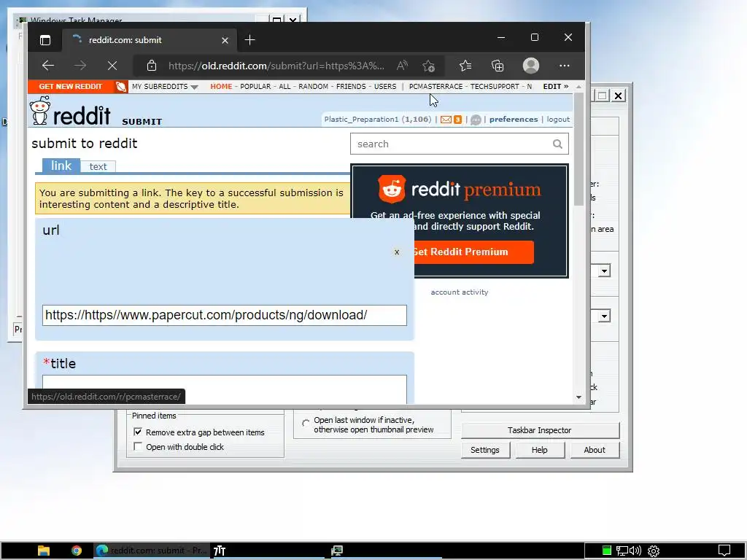This screenshot has width=747, height=560.
Task: View site information lock icon
Action: point(152,66)
